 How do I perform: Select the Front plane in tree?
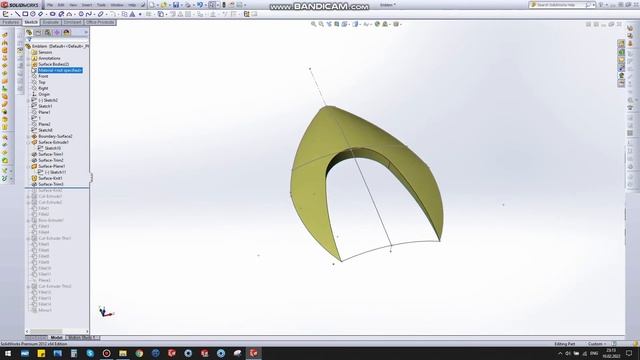click(x=43, y=76)
